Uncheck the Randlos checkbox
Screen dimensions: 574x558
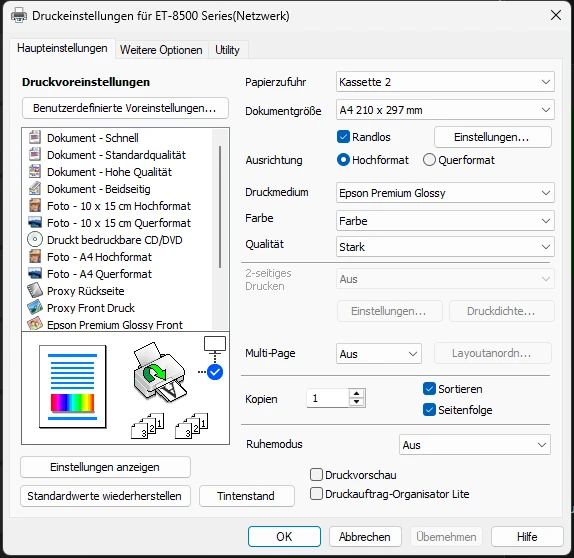(343, 137)
